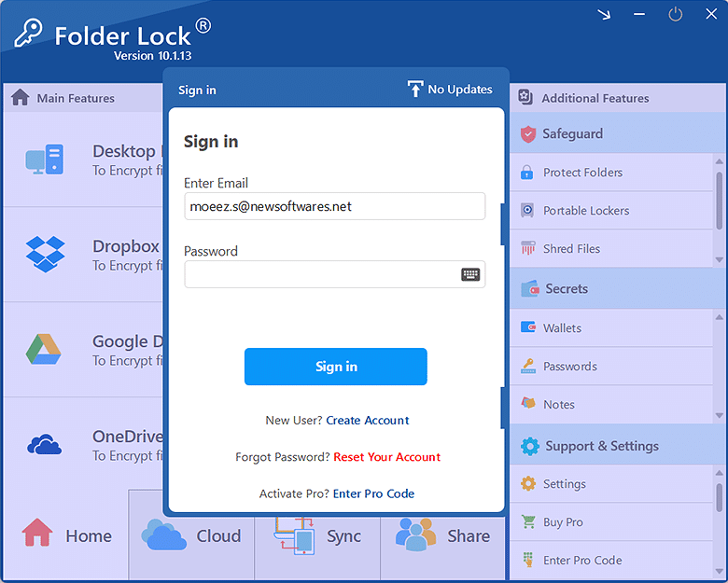Go to the Home tab

(65, 535)
